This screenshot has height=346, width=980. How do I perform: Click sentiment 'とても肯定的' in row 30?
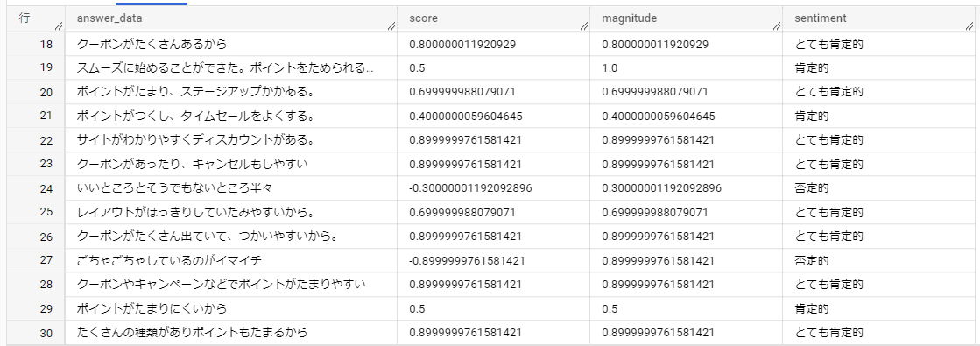coord(828,333)
